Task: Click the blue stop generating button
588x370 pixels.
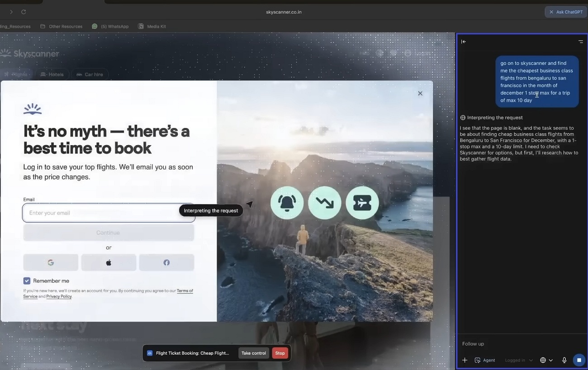Action: [579, 360]
